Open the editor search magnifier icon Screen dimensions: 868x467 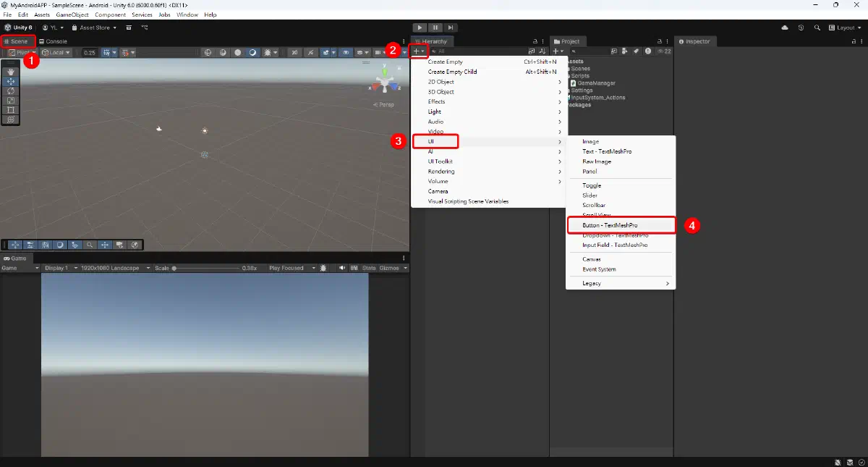coord(818,28)
